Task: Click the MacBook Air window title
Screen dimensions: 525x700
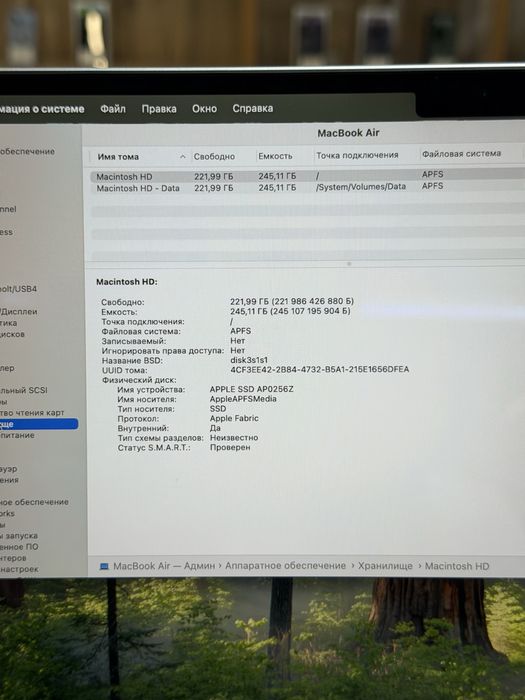Action: (x=348, y=133)
